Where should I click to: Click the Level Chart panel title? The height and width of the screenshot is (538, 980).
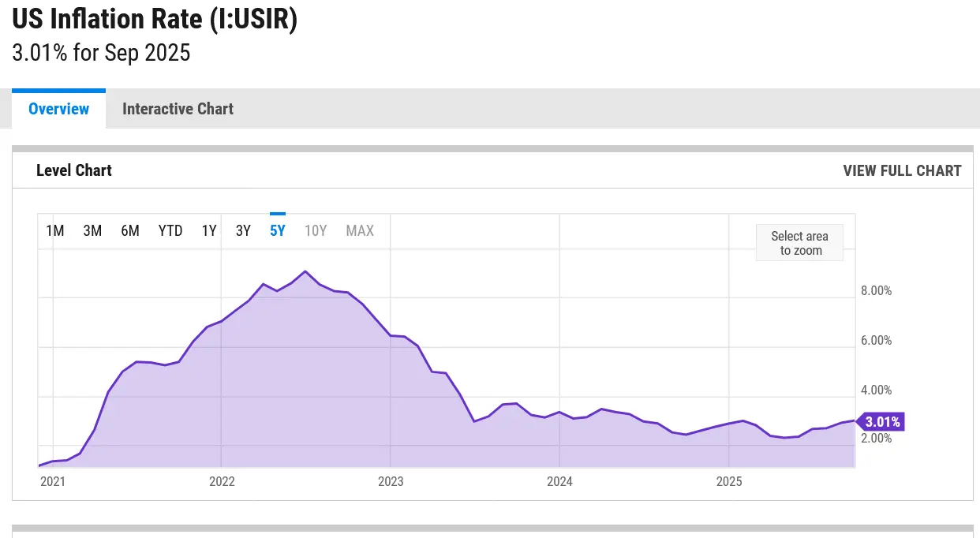click(74, 170)
